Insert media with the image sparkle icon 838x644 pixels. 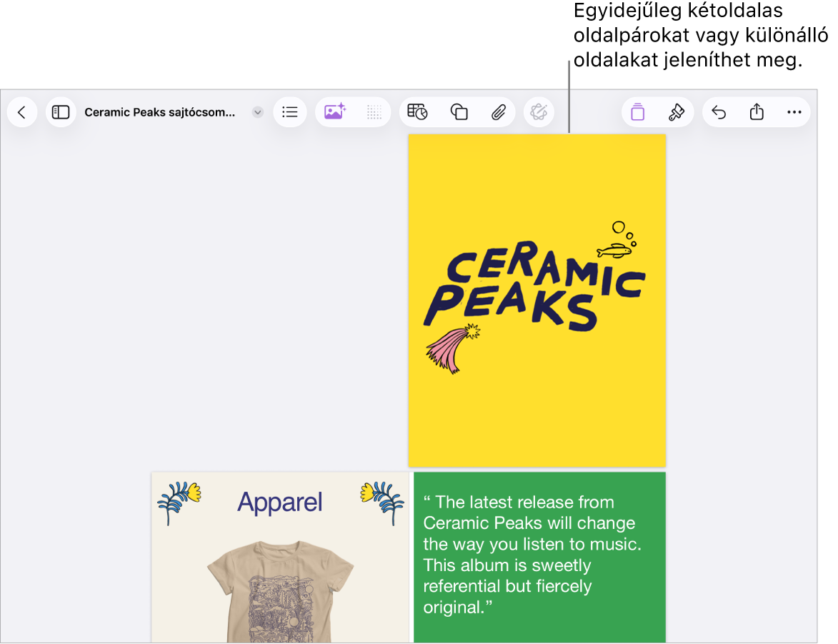coord(335,112)
